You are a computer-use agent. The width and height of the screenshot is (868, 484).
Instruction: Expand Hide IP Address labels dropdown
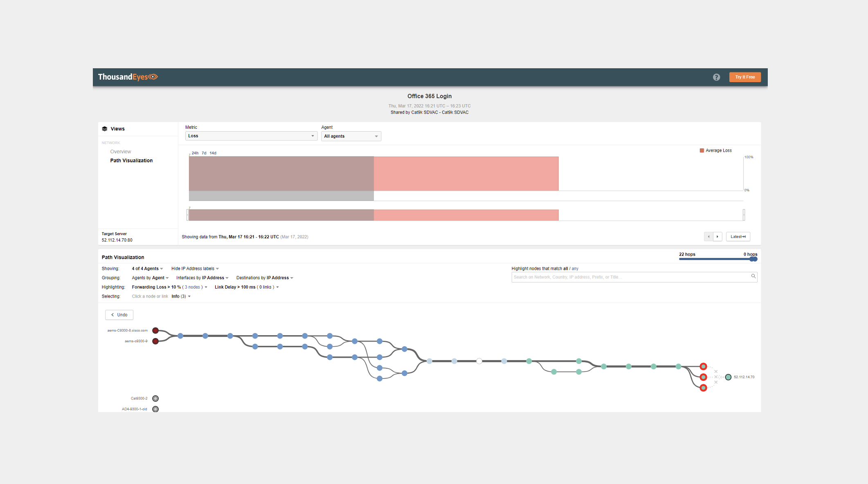point(195,269)
